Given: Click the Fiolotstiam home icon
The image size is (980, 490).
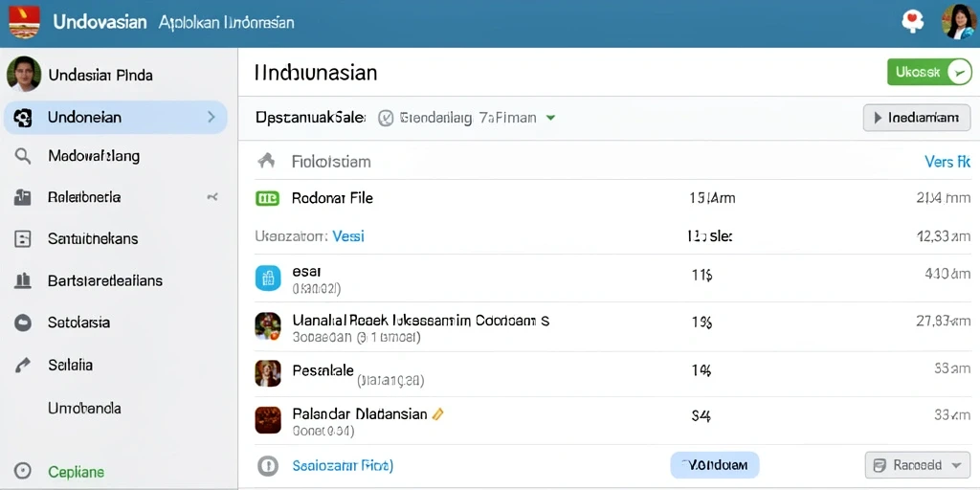Looking at the screenshot, I should [266, 161].
